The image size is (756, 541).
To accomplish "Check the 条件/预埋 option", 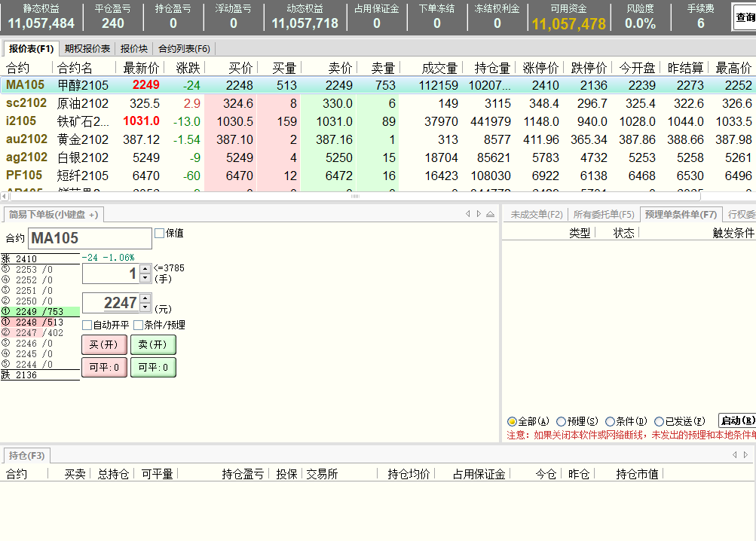I will [138, 326].
